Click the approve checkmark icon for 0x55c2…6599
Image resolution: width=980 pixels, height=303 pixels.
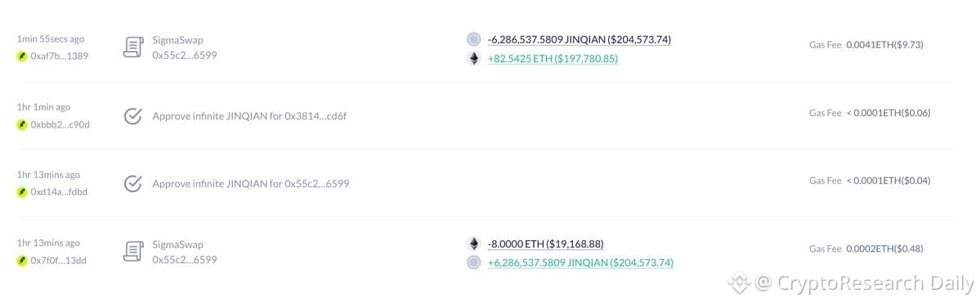[133, 184]
